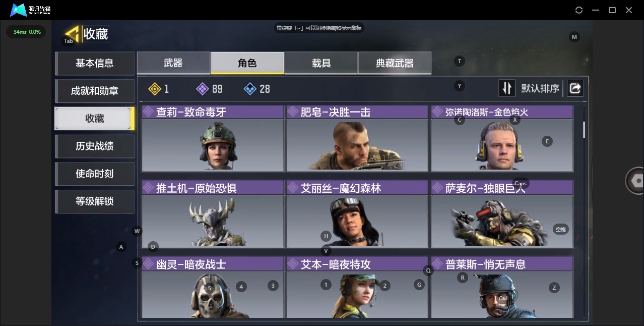This screenshot has width=644, height=326.
Task: Click the yellow back arrow beside 收藏
Action: [73, 34]
